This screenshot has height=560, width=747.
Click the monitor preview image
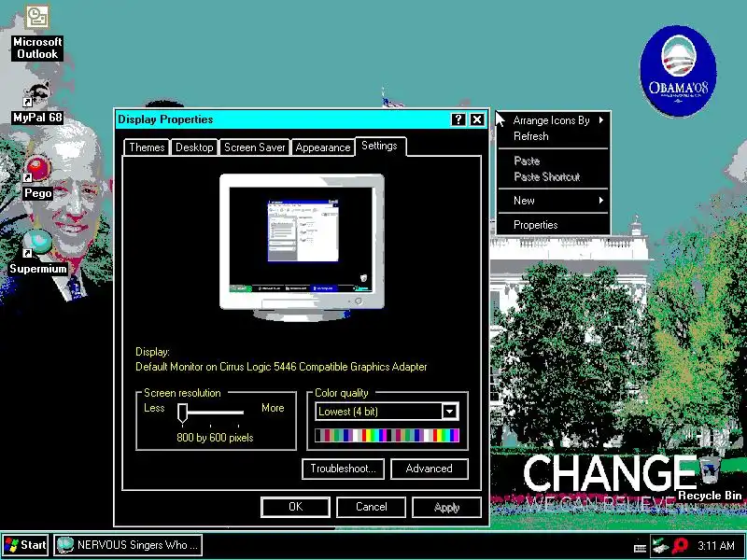point(302,247)
